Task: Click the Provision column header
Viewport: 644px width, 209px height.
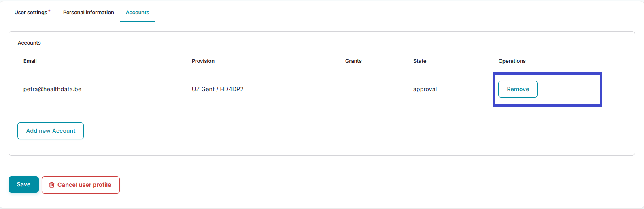Action: [203, 61]
